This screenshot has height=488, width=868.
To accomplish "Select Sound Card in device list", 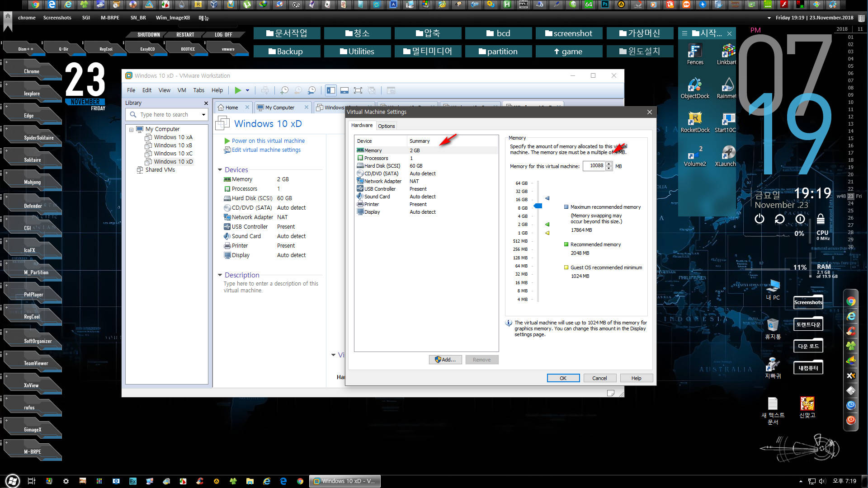I will [426, 197].
